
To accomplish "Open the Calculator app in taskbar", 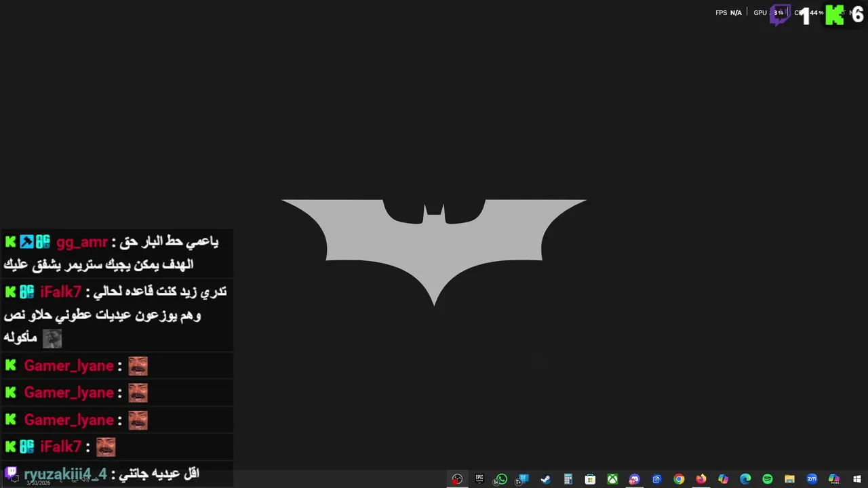I will pyautogui.click(x=568, y=479).
